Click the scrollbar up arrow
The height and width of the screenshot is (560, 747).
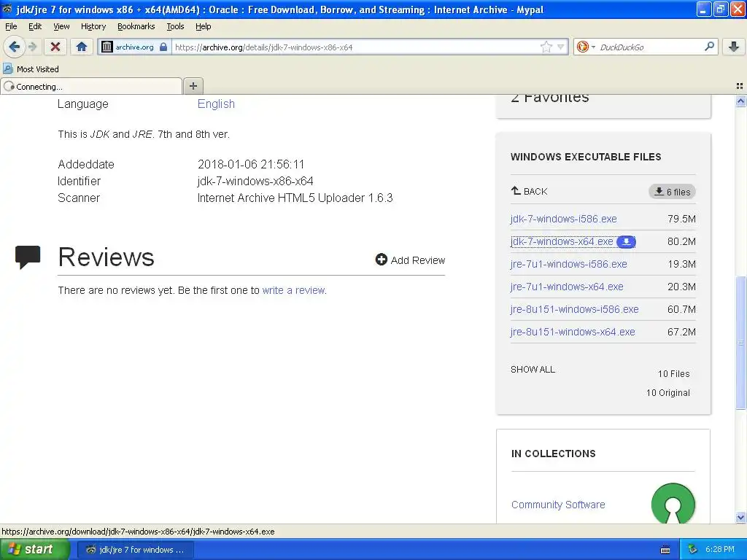click(x=740, y=101)
